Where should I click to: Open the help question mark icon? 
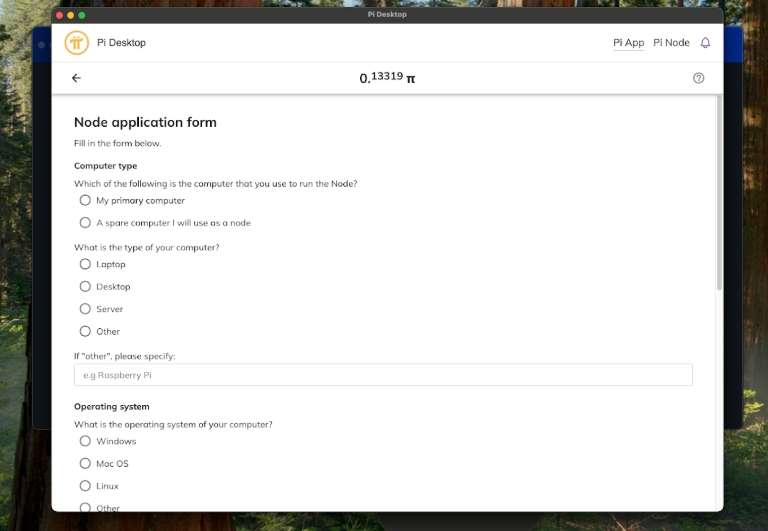(698, 78)
